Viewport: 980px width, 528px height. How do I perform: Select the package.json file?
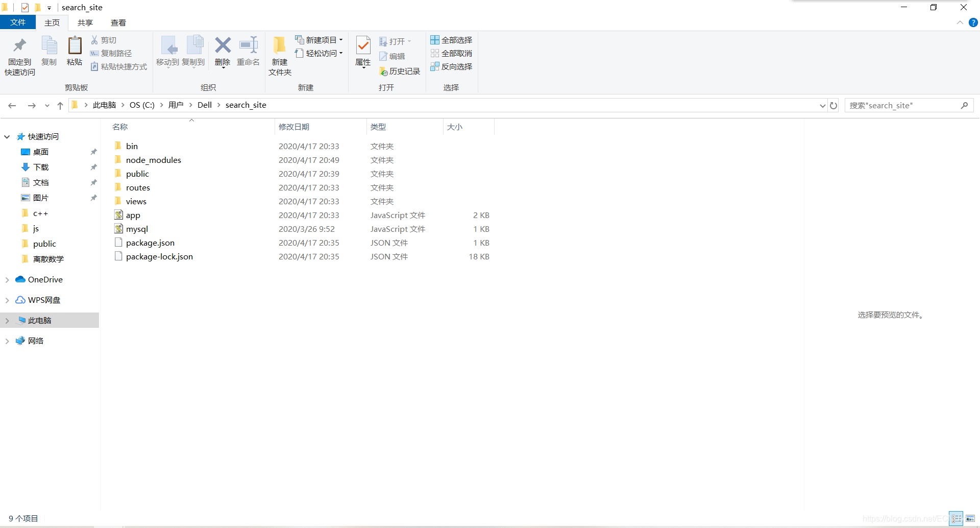[x=150, y=243]
